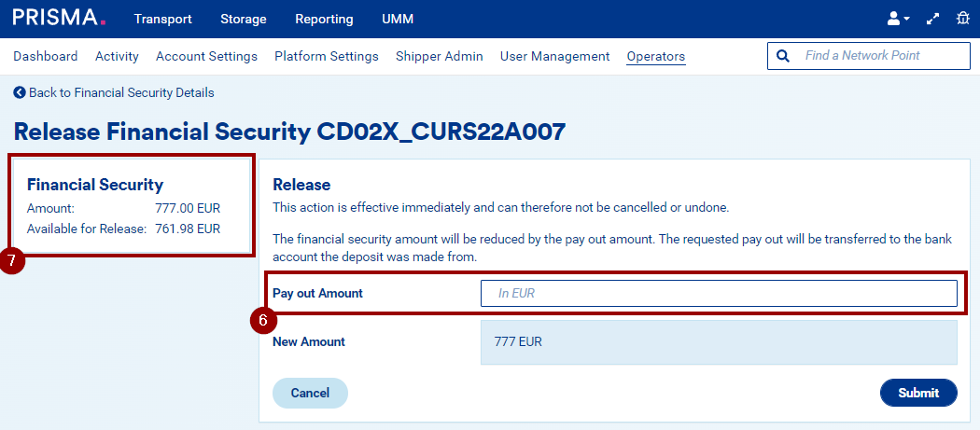Select the Platform Settings tab
This screenshot has width=980, height=430.
pyautogui.click(x=327, y=56)
